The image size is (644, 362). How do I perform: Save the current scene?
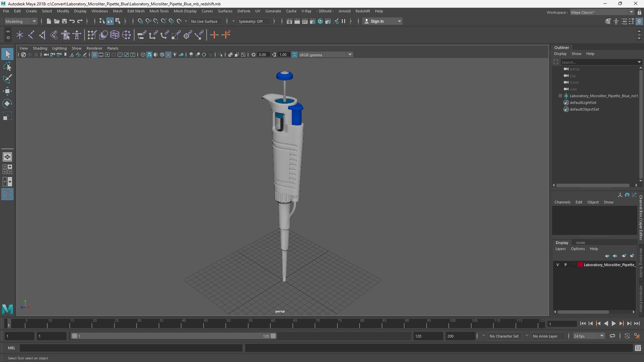tap(64, 21)
